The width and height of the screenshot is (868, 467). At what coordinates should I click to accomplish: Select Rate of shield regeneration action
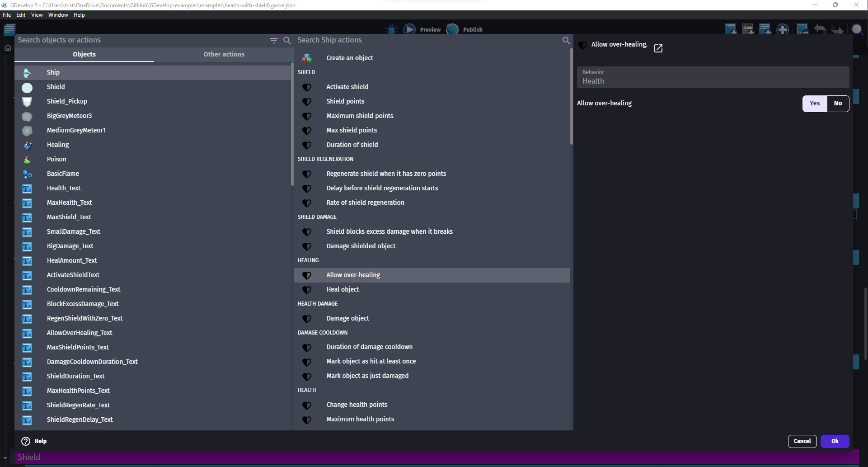[x=432, y=203]
